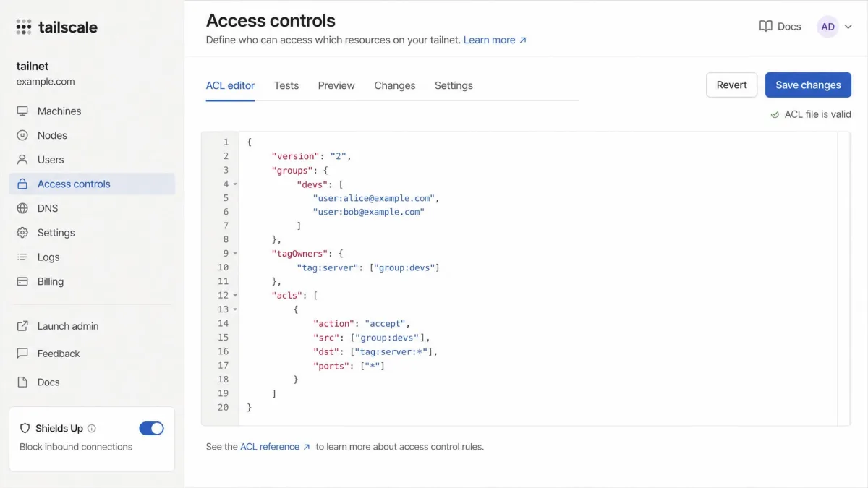Click the "ports" key on line 17
The height and width of the screenshot is (488, 868).
333,366
